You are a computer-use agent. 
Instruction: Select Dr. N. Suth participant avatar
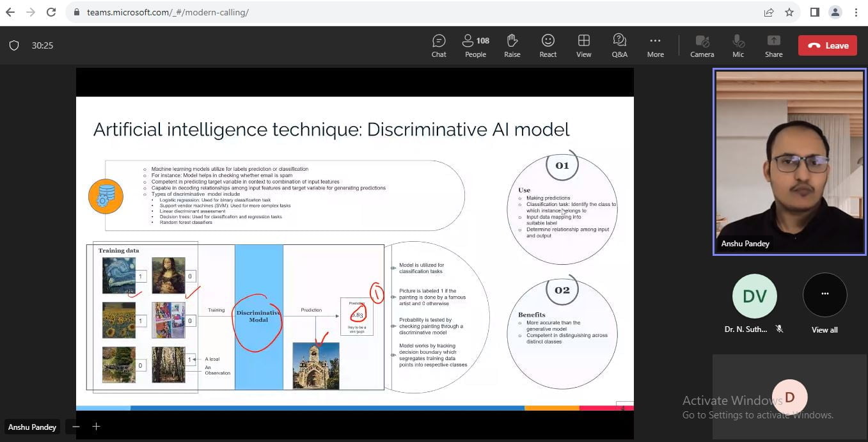pyautogui.click(x=754, y=296)
